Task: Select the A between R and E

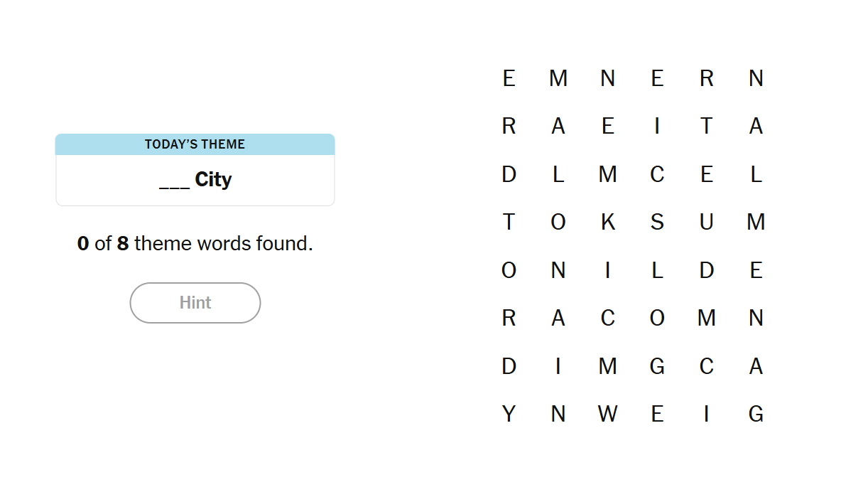Action: (558, 127)
